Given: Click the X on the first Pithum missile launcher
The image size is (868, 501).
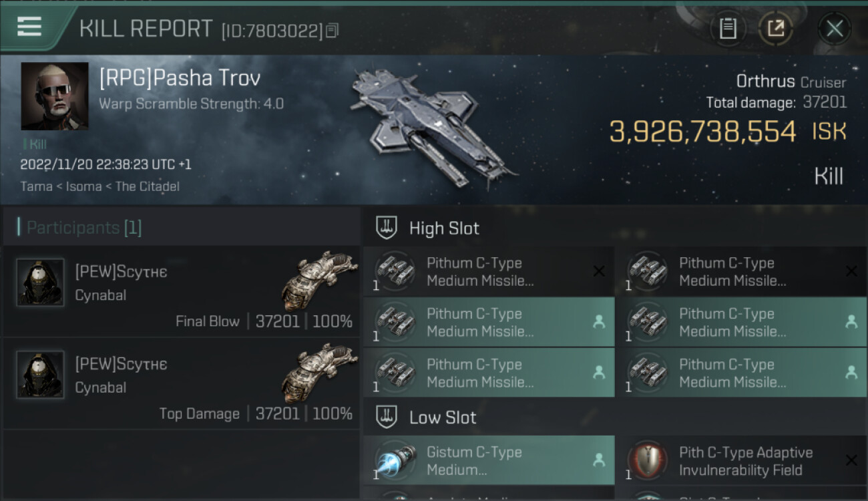Looking at the screenshot, I should tap(599, 271).
